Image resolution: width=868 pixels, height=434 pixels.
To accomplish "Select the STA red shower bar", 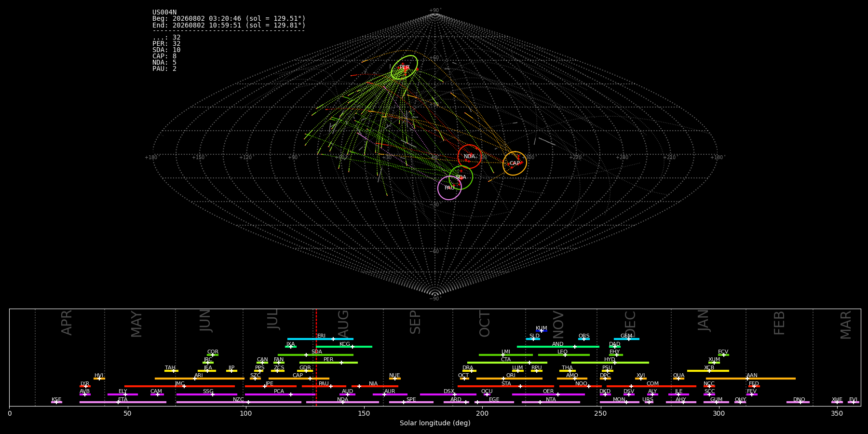I will (x=506, y=386).
